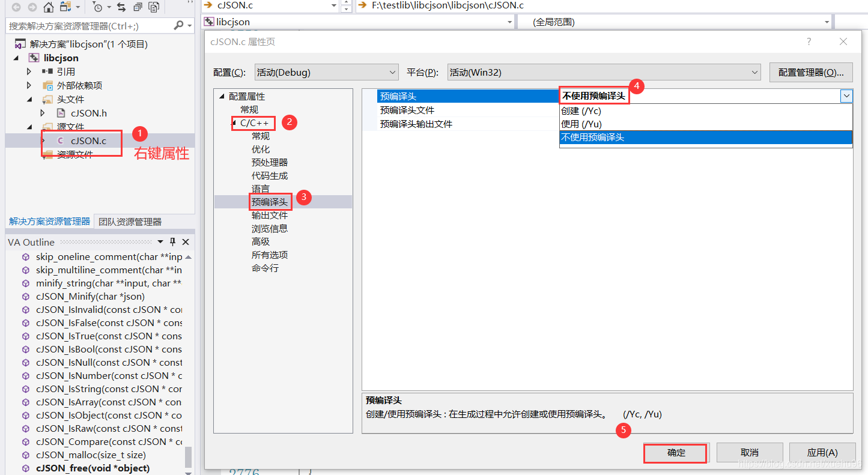
Task: Select 预编译头 in property tree
Action: pos(270,202)
